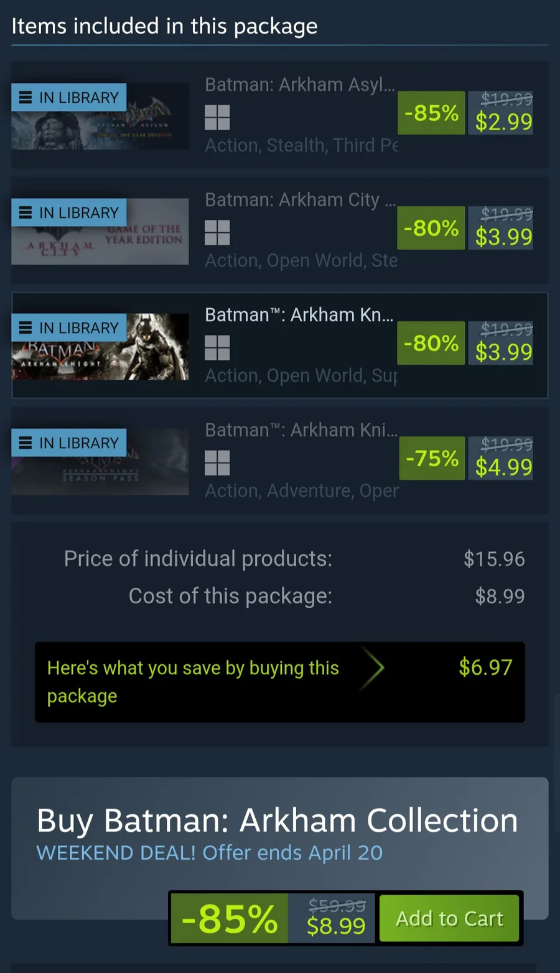Click In Library badge on Arkham Asylum
560x973 pixels.
coord(69,98)
